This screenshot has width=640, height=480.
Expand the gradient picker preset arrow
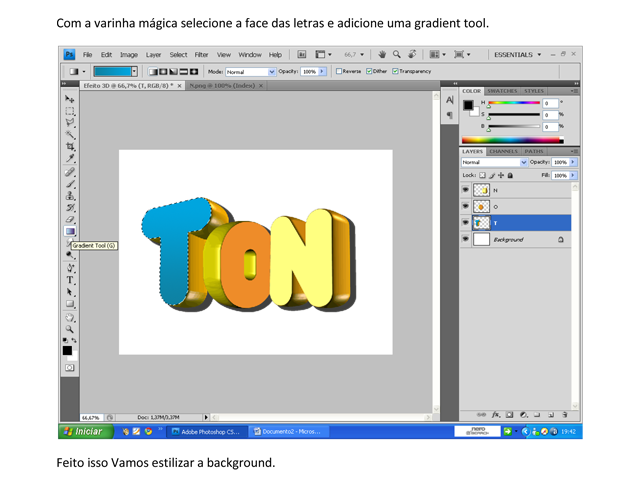134,72
